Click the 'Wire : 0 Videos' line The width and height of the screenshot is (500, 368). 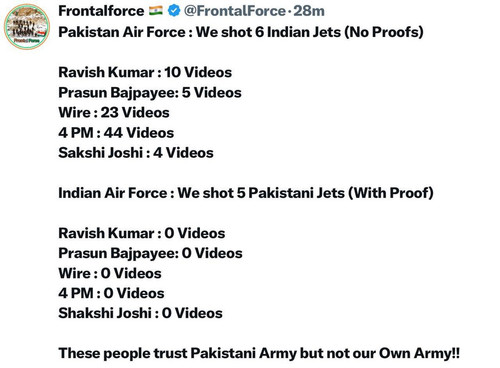tap(110, 273)
